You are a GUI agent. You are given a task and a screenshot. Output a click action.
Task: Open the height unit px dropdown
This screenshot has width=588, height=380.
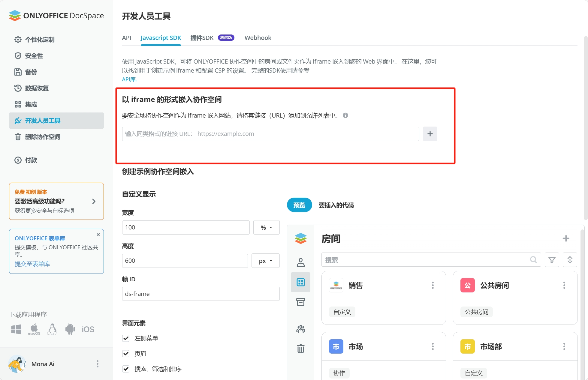coord(265,261)
